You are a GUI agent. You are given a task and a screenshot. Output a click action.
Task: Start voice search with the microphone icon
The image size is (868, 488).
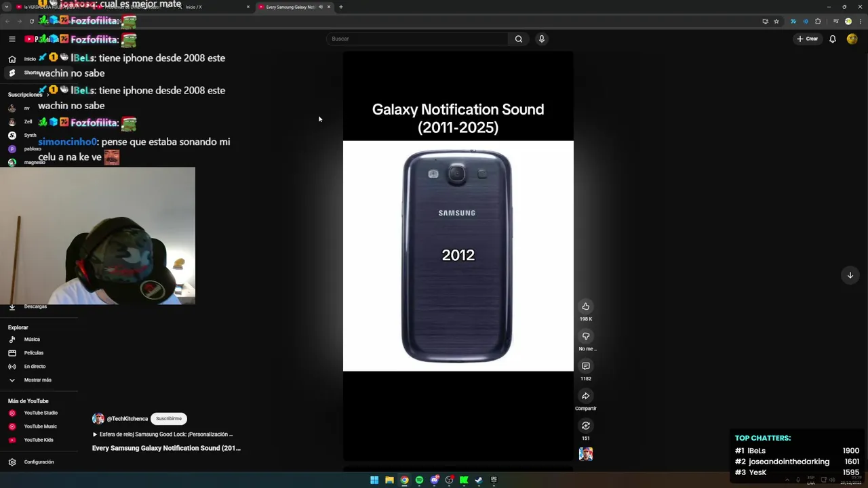[x=541, y=39]
